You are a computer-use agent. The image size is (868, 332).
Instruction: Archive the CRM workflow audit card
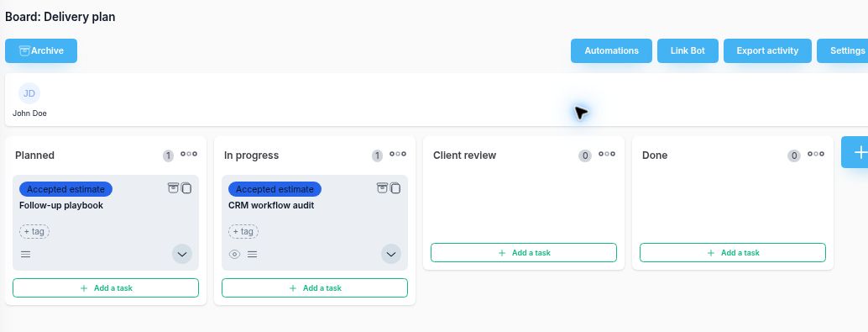click(x=382, y=188)
